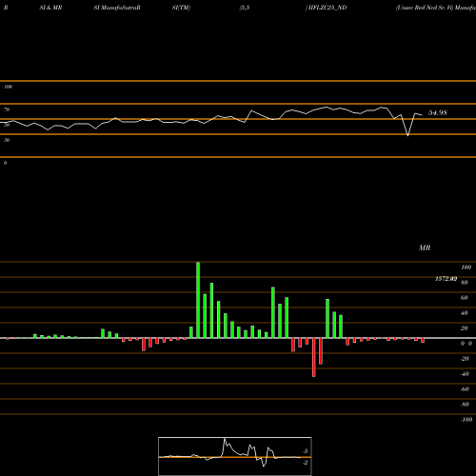Click the 1572.69 value label
Viewport: 476px width, 476px height.
(446, 279)
